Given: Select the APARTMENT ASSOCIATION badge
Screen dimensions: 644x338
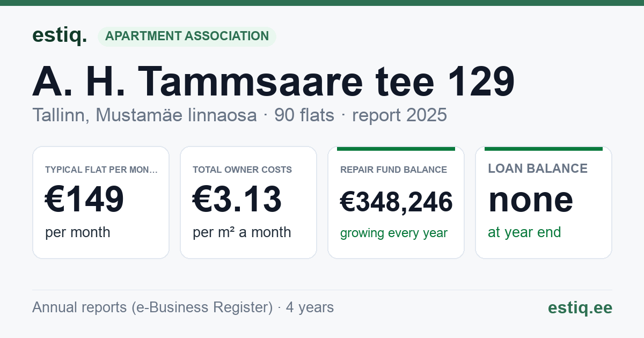Looking at the screenshot, I should (187, 36).
